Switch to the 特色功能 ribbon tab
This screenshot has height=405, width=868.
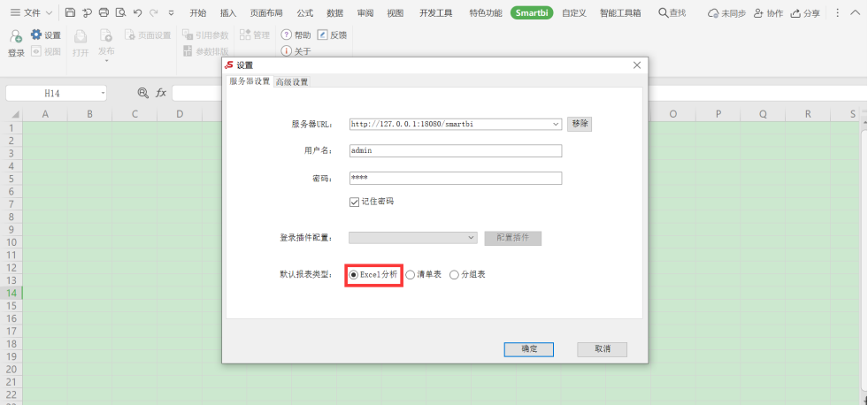coord(486,12)
